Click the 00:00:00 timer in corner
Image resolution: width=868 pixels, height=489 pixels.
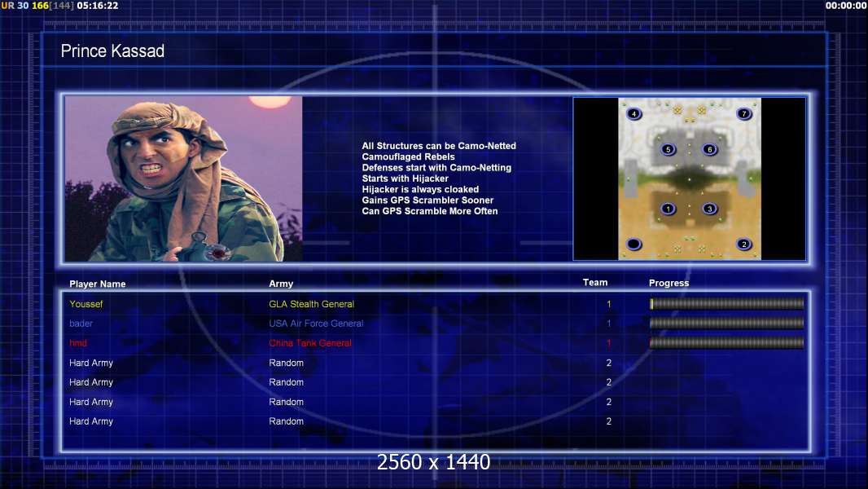click(x=846, y=6)
